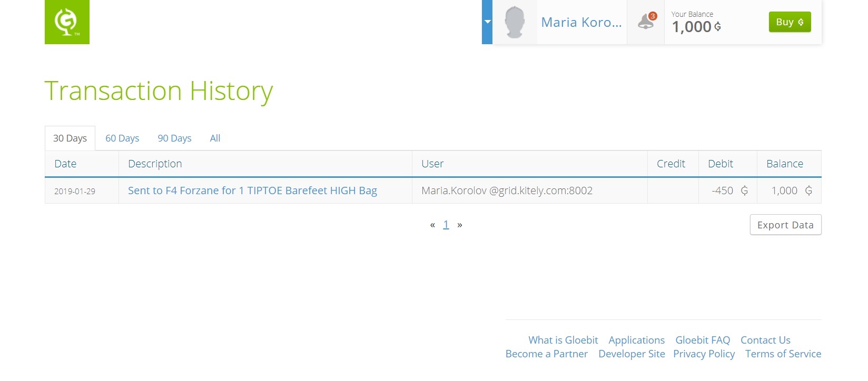Open Maria Koro... profile name
Screen dimensions: 868x381
coord(581,22)
